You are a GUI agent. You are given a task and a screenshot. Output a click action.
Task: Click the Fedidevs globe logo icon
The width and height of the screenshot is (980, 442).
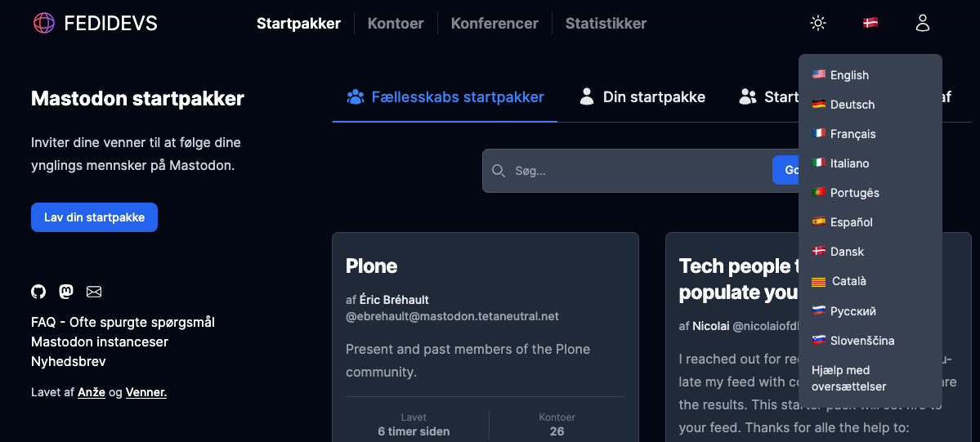(x=44, y=23)
